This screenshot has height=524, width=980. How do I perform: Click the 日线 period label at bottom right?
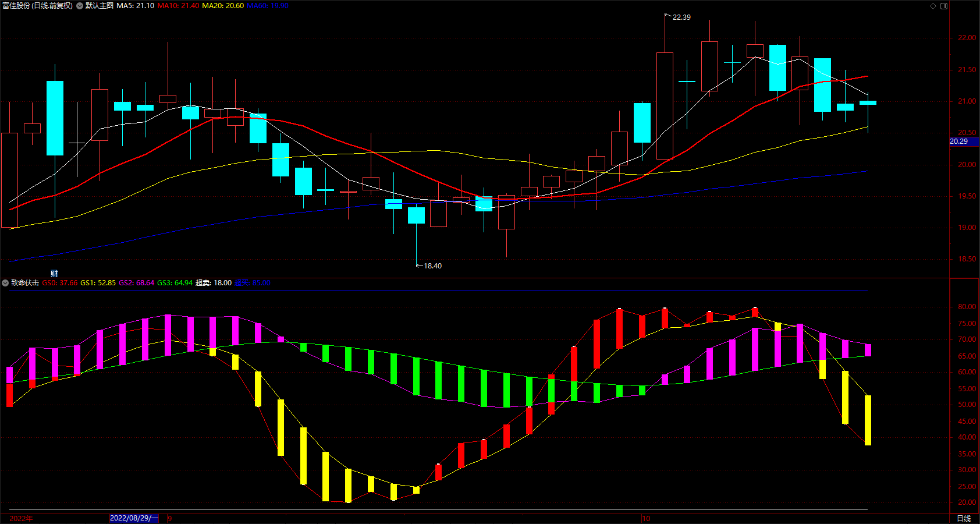pos(964,518)
